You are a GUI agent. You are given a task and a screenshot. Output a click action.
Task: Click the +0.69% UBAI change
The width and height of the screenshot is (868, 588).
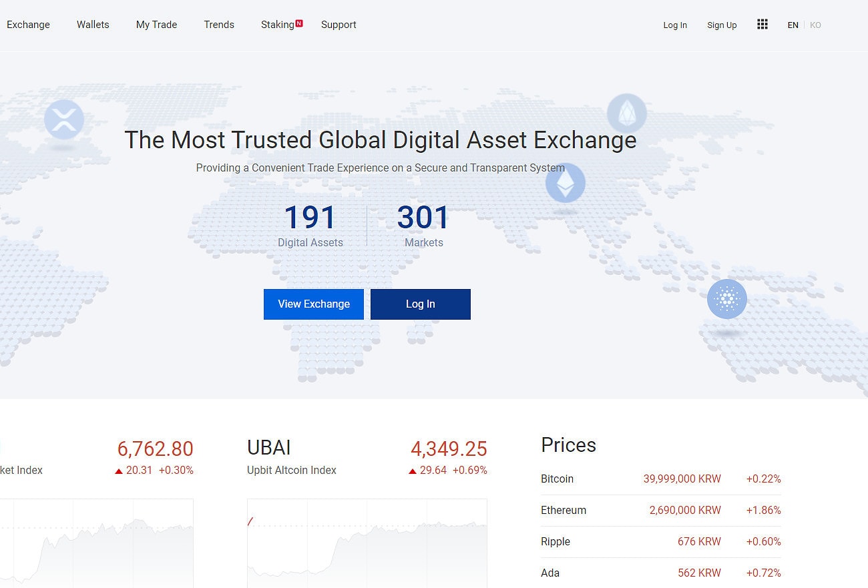pos(470,471)
